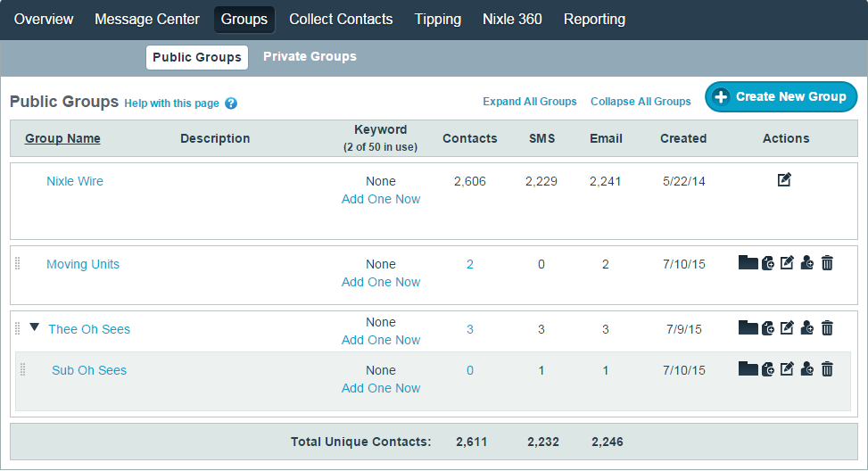View Sub Oh Sees contacts count 0
The image size is (868, 471).
[470, 371]
